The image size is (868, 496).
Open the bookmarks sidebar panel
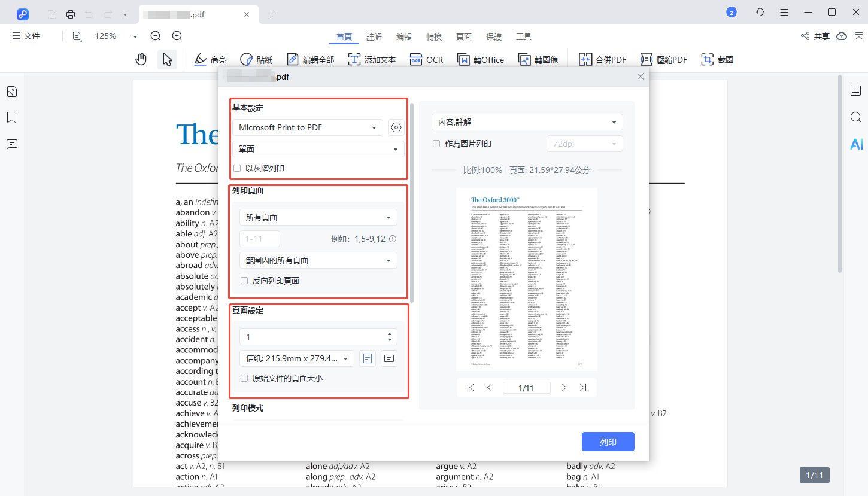[12, 117]
